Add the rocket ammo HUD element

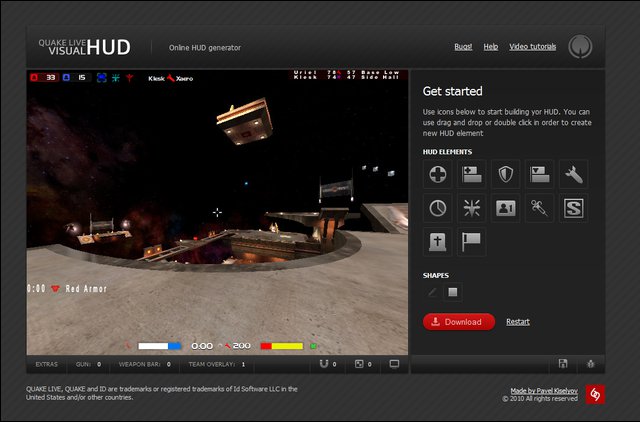click(573, 174)
